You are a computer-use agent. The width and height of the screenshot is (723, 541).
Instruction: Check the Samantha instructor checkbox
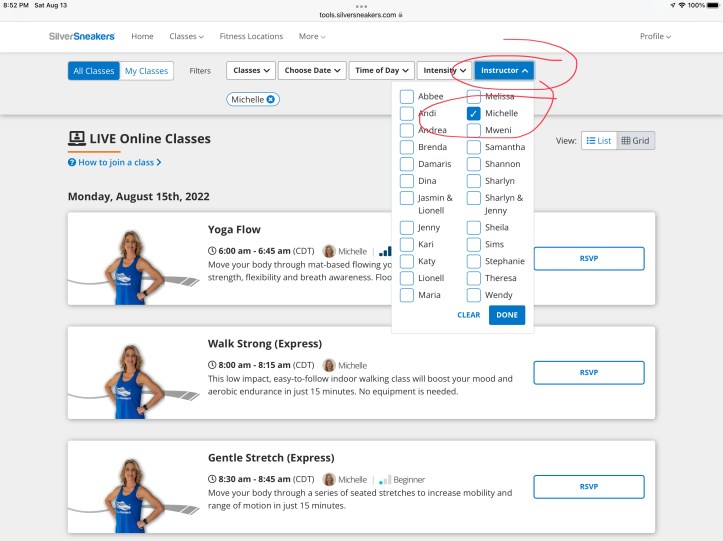[474, 147]
